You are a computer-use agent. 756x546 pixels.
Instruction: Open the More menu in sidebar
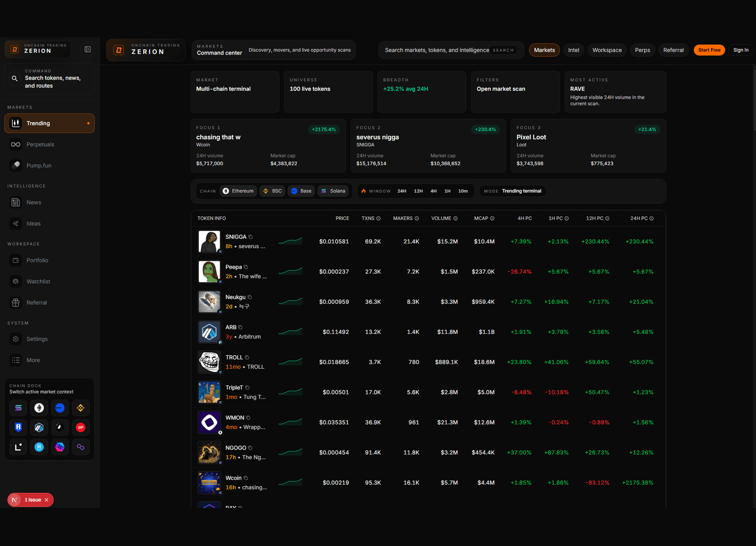[x=33, y=360]
